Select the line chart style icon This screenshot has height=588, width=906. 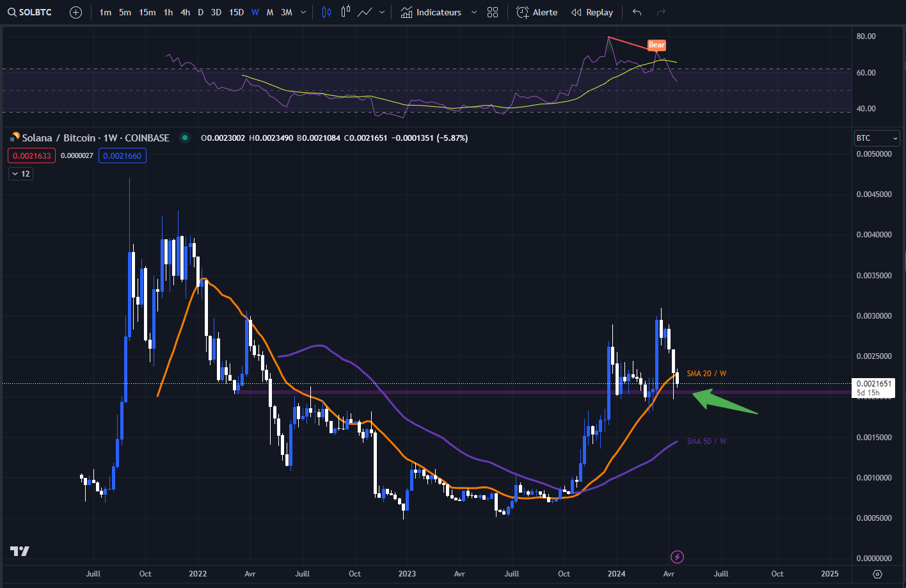pyautogui.click(x=365, y=12)
